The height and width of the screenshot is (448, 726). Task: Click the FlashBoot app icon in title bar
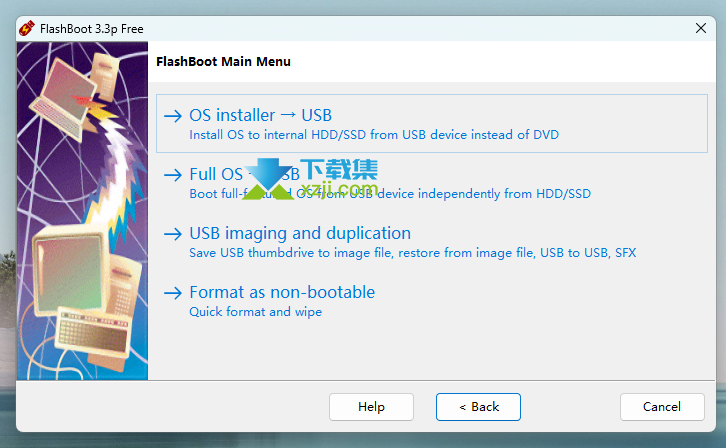[x=26, y=28]
